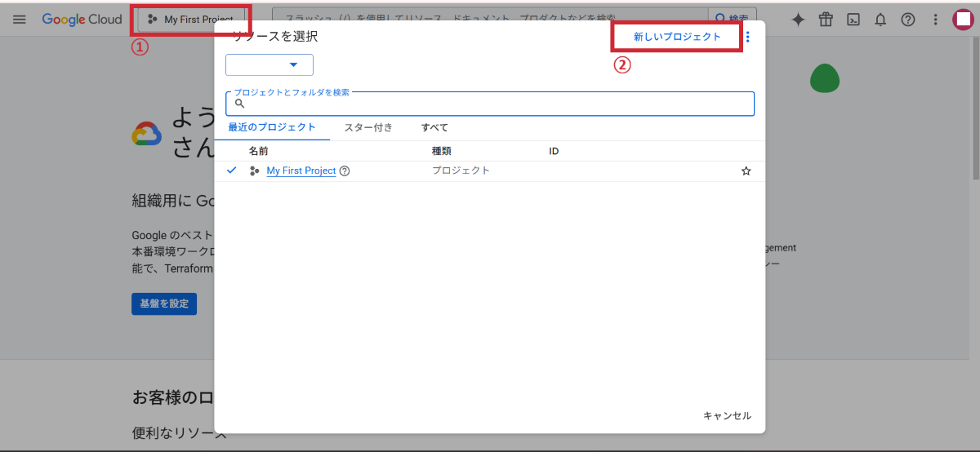This screenshot has width=980, height=452.
Task: Open the notifications bell
Action: 880,20
